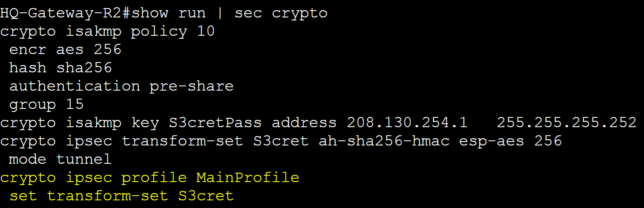Click 'S3cret' in the transform-set definition line

click(x=281, y=141)
